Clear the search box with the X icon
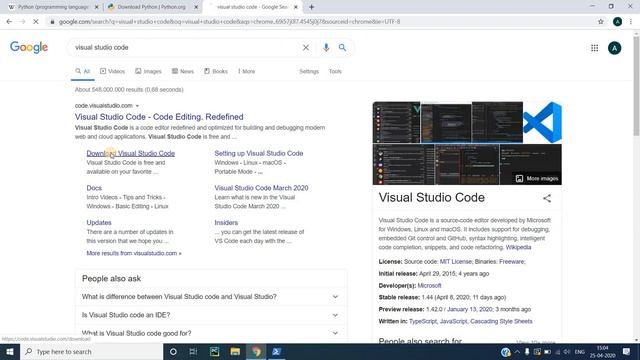 (306, 48)
